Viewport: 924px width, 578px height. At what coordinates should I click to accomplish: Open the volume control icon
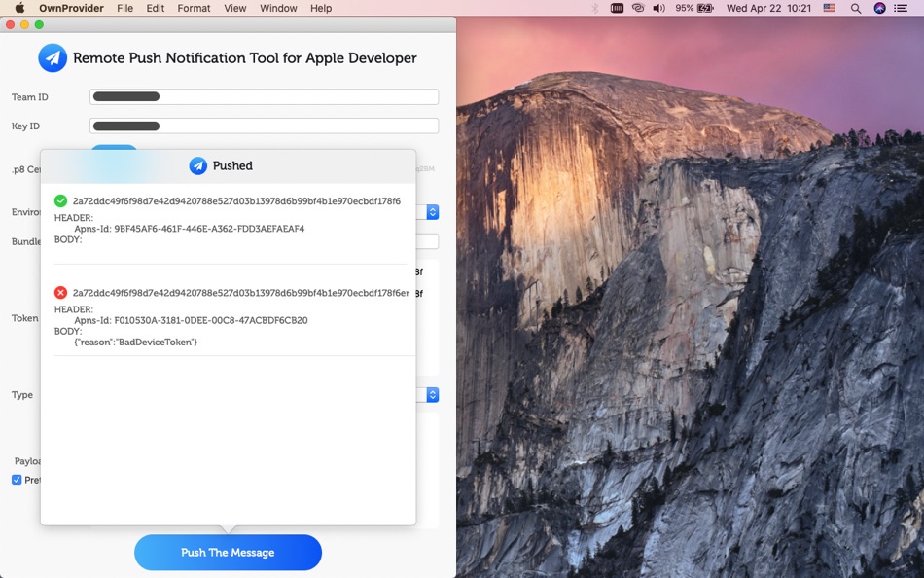tap(658, 8)
